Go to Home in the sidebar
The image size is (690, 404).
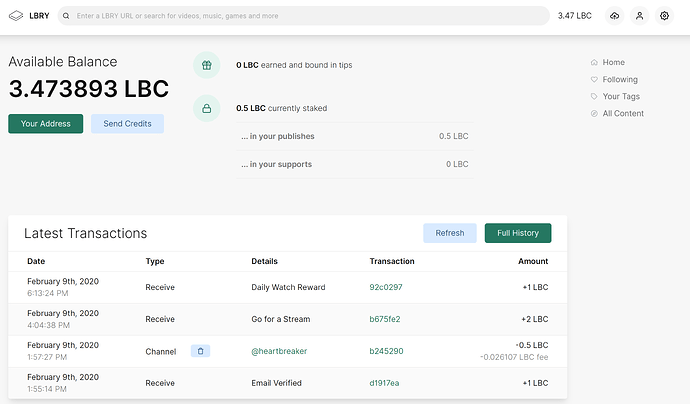point(613,62)
